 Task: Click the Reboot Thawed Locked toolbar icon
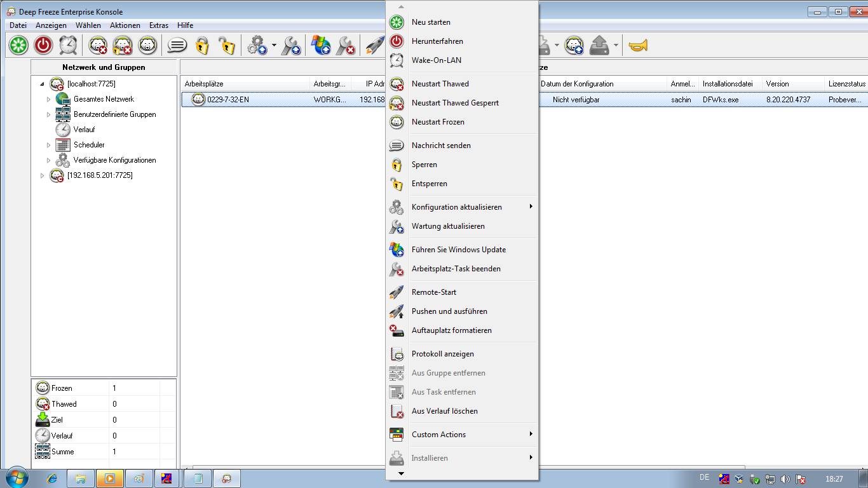(123, 45)
